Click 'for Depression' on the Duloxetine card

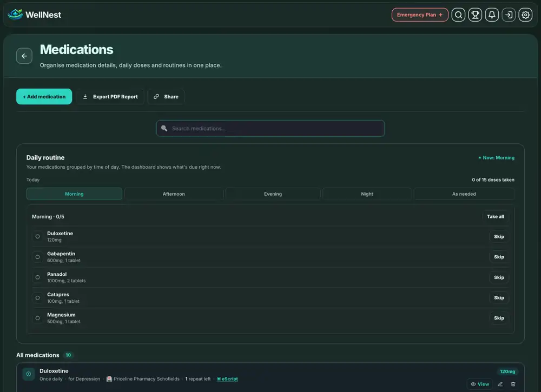(84, 379)
